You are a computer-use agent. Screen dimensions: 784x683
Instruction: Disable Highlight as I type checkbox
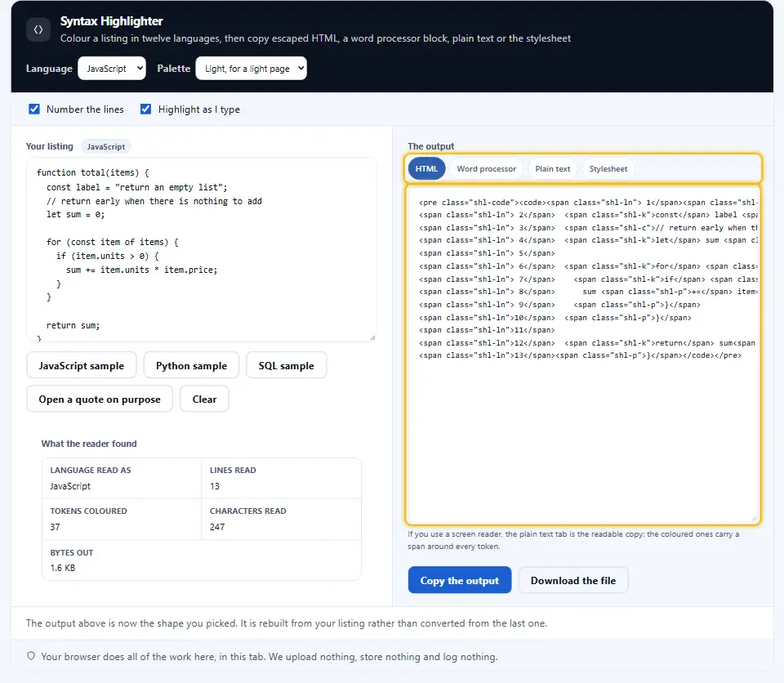145,109
